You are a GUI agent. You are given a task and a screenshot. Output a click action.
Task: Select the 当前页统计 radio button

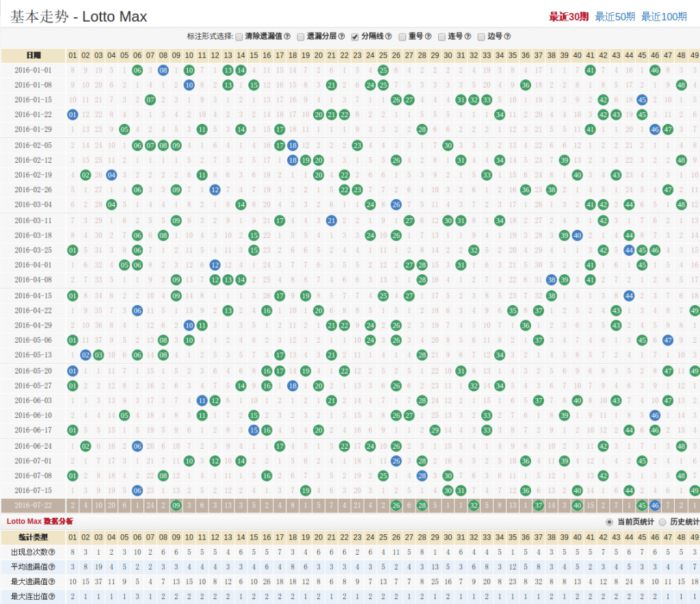pos(609,522)
